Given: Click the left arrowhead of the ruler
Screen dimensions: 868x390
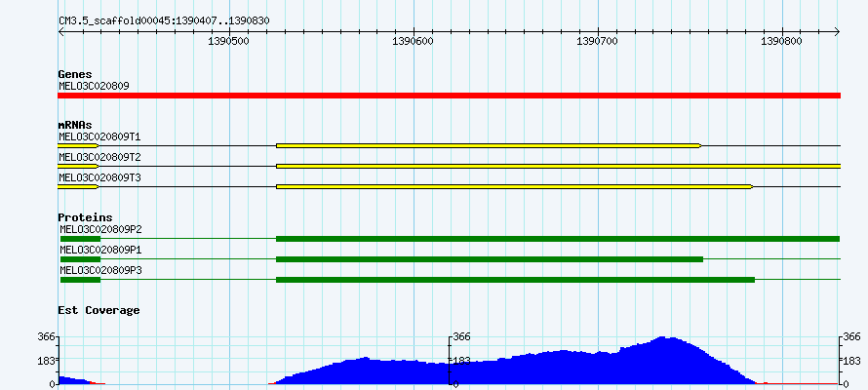Looking at the screenshot, I should tap(60, 32).
